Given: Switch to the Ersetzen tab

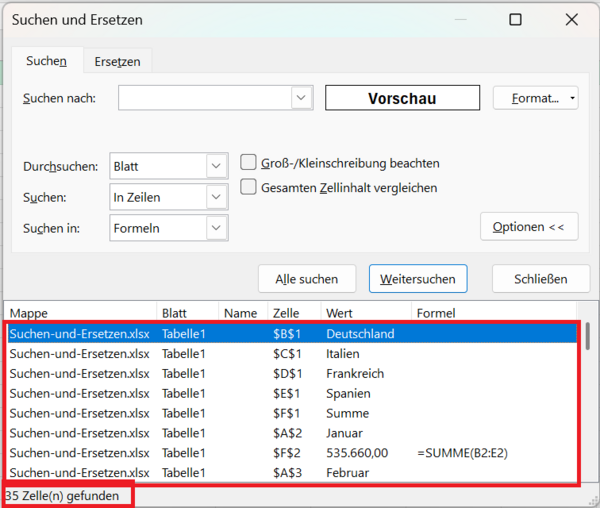Looking at the screenshot, I should (117, 62).
